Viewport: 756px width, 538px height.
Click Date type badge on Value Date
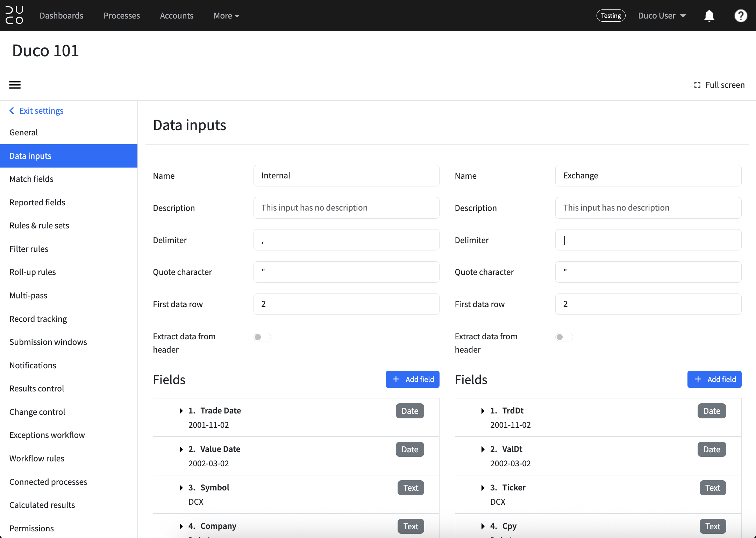point(410,449)
